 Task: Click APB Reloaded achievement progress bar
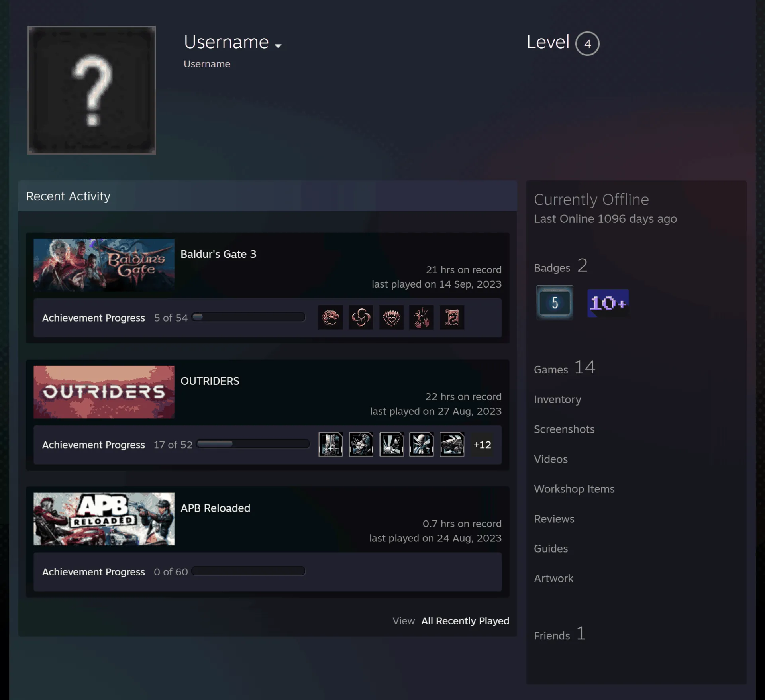(x=249, y=571)
